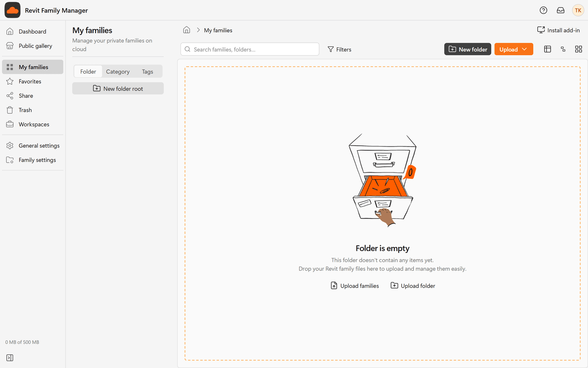The image size is (588, 368).
Task: Open the inbox notifications icon
Action: [x=560, y=10]
